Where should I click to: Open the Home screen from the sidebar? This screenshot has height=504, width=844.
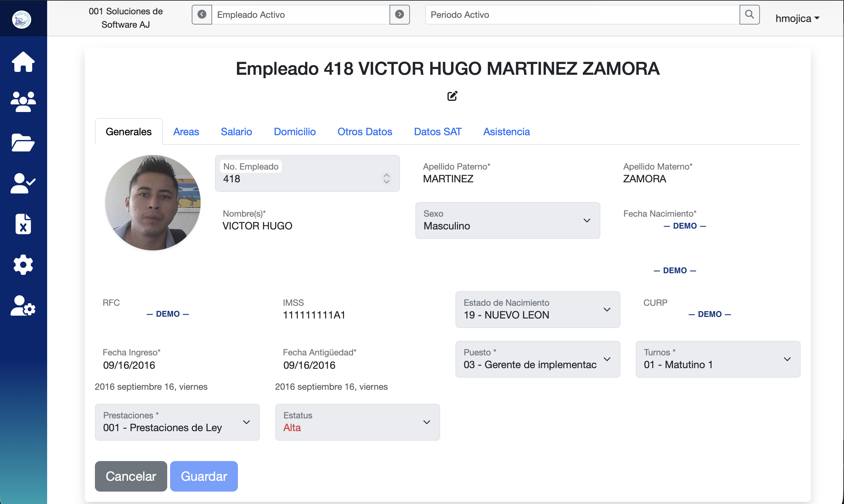pyautogui.click(x=23, y=62)
